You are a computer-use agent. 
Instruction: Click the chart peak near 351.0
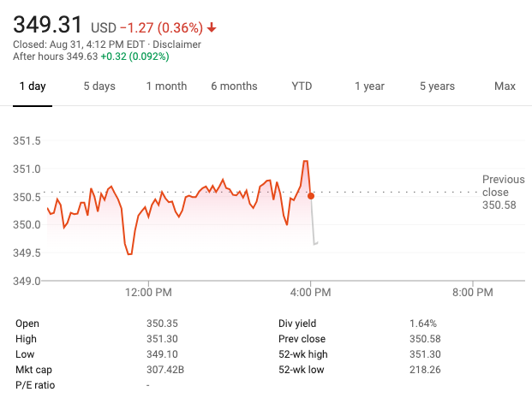[305, 161]
